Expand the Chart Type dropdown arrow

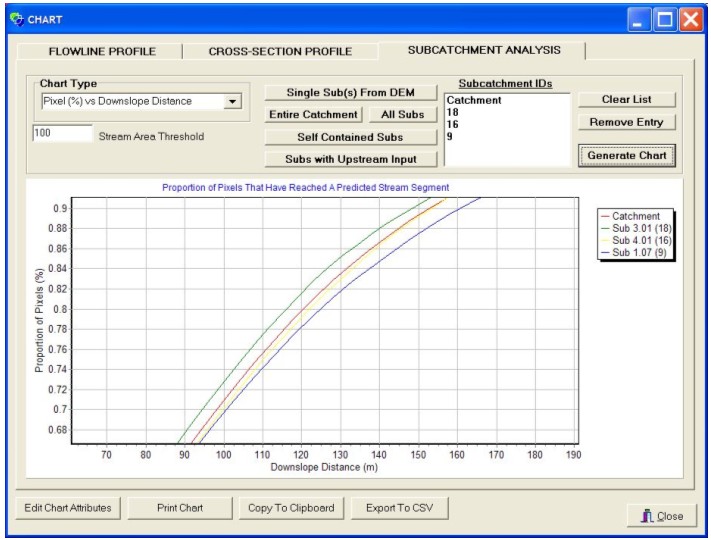coord(232,101)
